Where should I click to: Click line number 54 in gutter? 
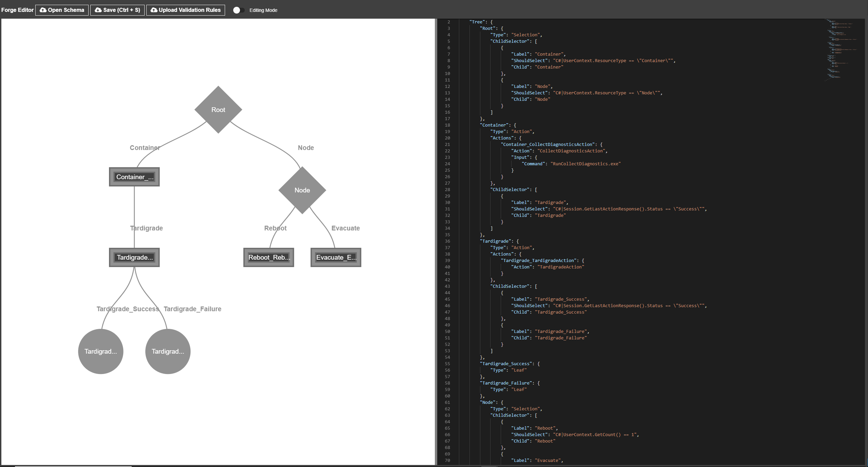(x=447, y=357)
